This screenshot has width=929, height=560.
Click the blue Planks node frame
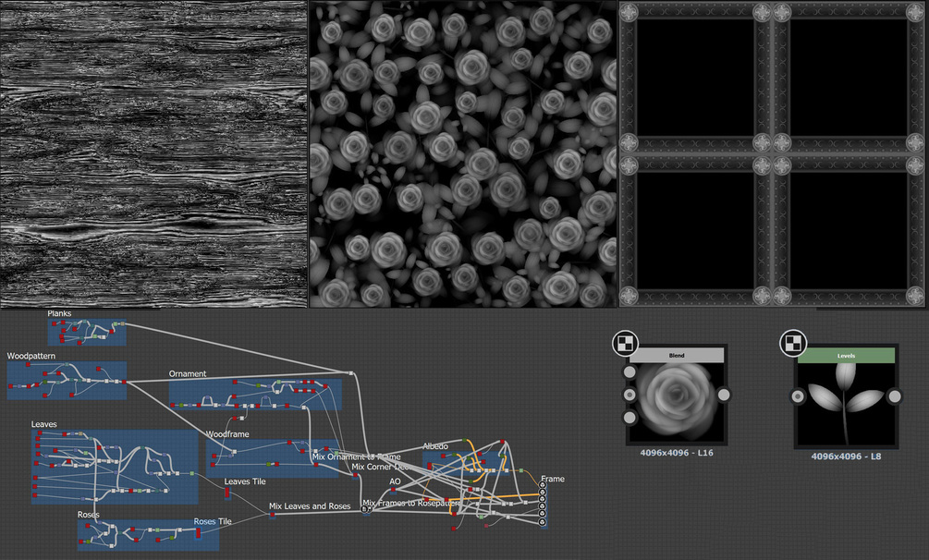pos(87,333)
